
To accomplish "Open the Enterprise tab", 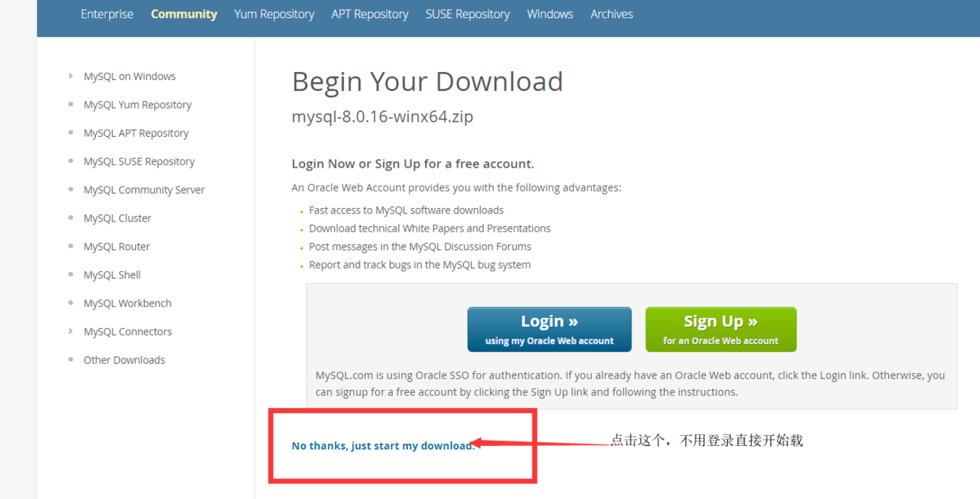I will 107,14.
